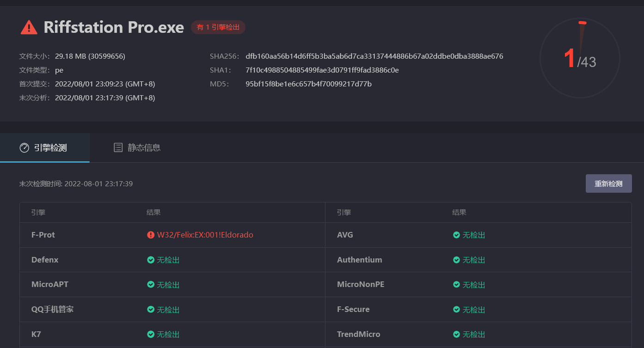Click the green check icon for MicroAPT
Viewport: 644px width, 348px height.
click(151, 284)
